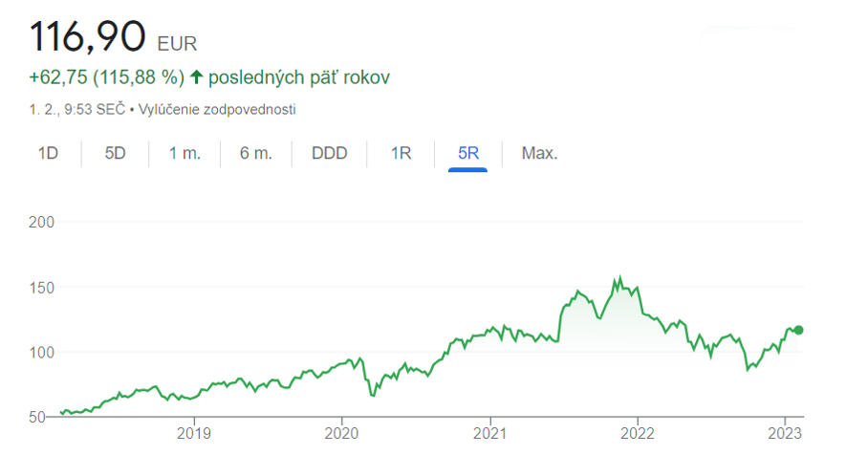The width and height of the screenshot is (868, 455).
Task: Click the green endpoint dot on chart
Action: [x=799, y=330]
